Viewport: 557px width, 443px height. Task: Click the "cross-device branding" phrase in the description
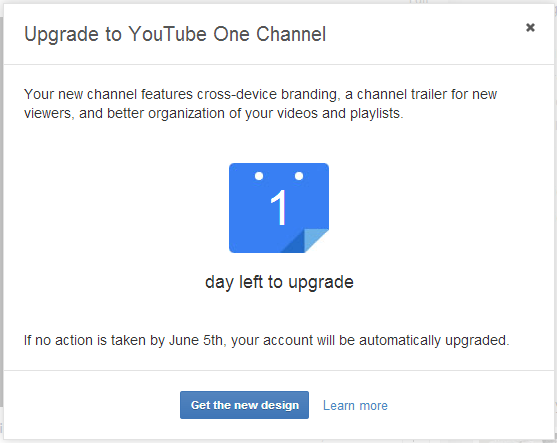point(267,94)
